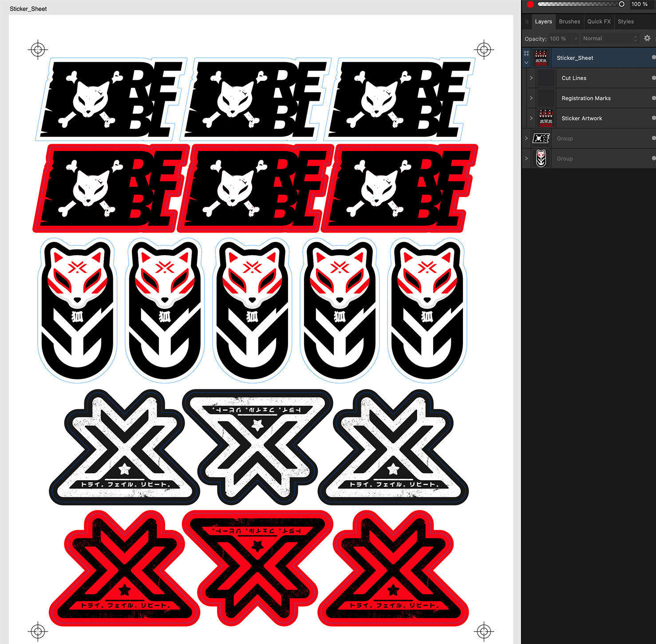Click the Sticker Artwork layer thumbnail
Screen dimensions: 656x644
click(546, 119)
